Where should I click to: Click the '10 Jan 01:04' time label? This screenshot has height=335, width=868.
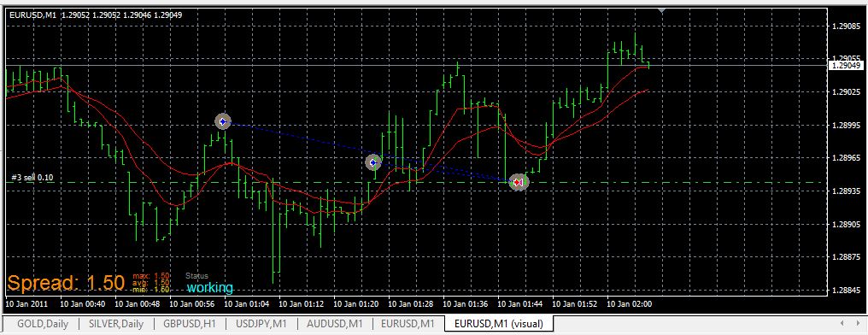[247, 303]
